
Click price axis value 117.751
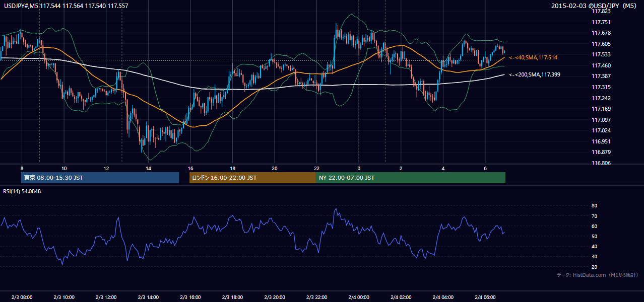click(601, 22)
